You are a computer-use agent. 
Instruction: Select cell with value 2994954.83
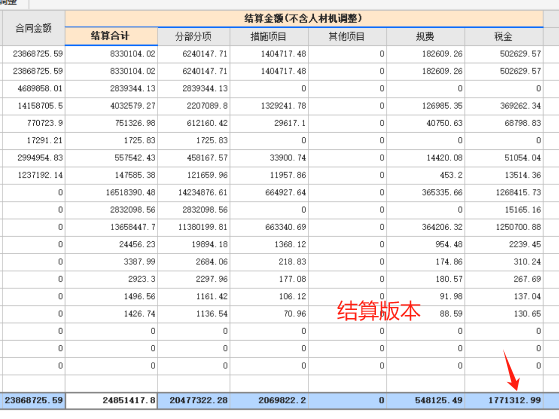[x=34, y=158]
